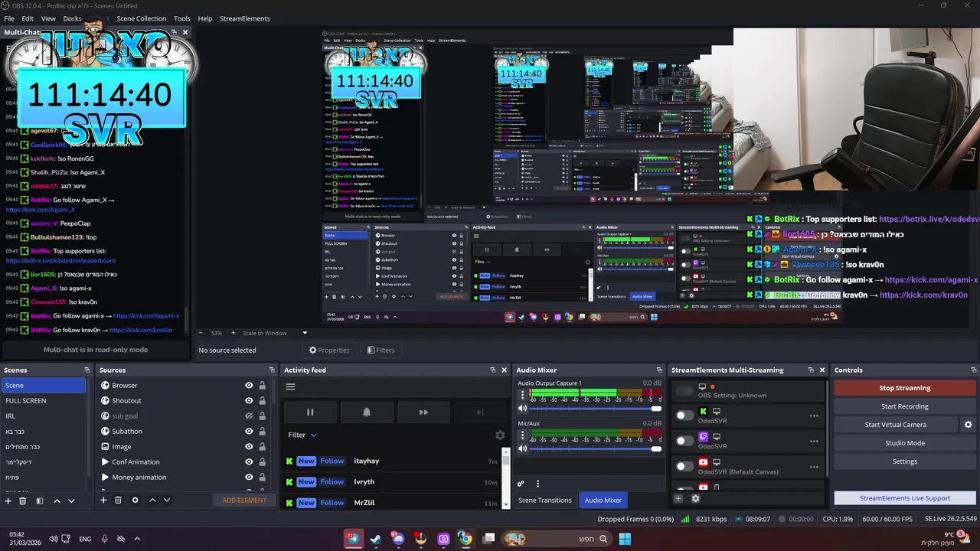Move source down arrow in Sources toolbar
The image size is (980, 551).
(166, 500)
